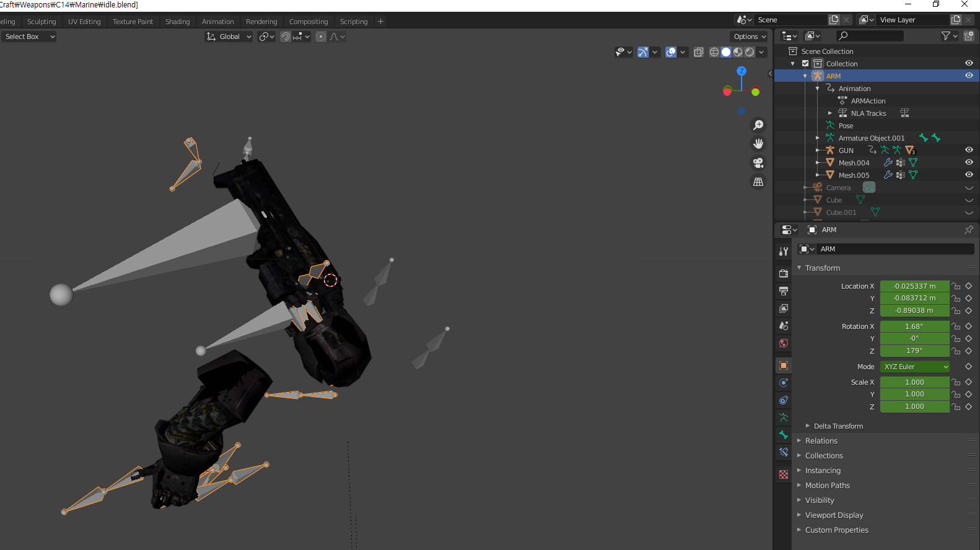Toggle gizmo visibility button
Image resolution: width=980 pixels, height=550 pixels.
[x=643, y=52]
